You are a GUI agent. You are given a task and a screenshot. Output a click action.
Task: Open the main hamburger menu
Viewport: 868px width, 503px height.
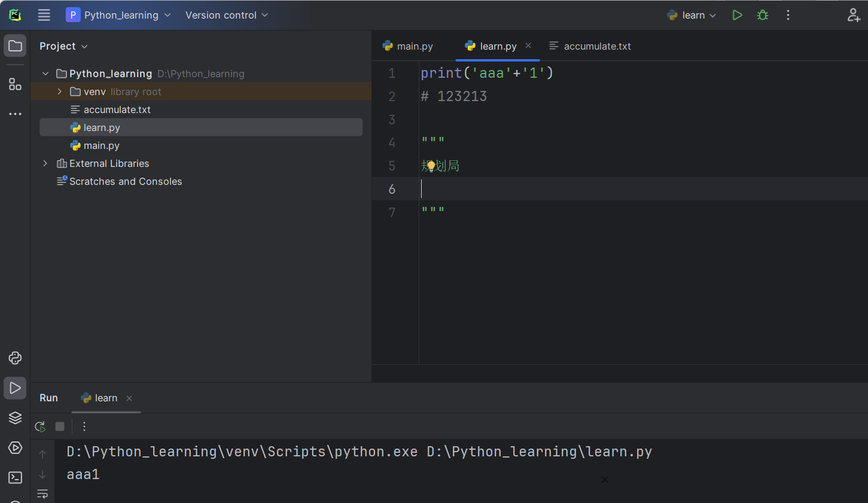[x=44, y=15]
